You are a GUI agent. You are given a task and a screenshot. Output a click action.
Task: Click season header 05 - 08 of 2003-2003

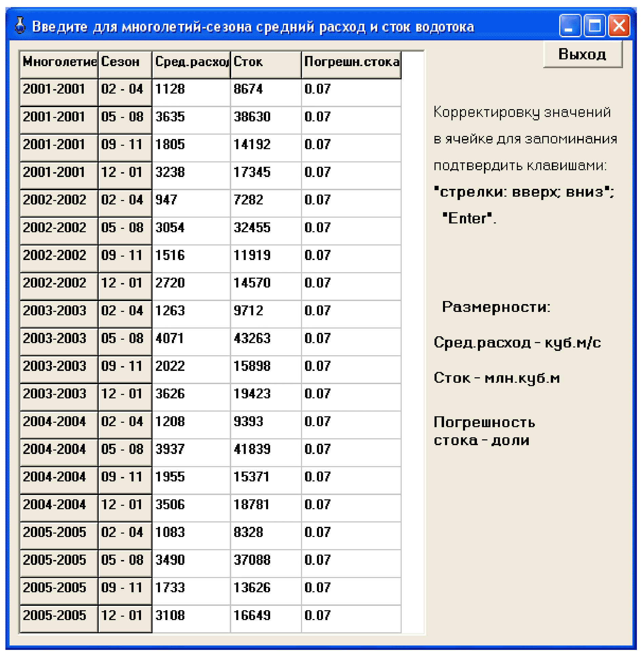[125, 342]
